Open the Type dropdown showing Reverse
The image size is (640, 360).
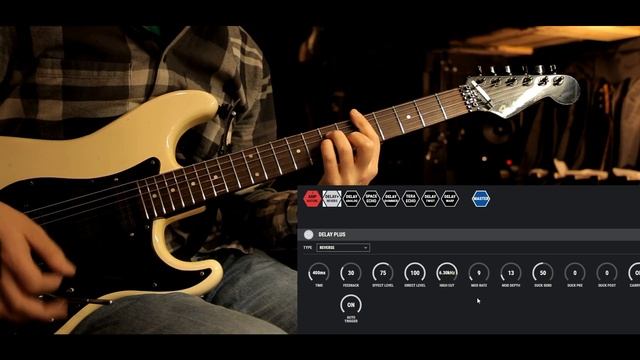[343, 248]
